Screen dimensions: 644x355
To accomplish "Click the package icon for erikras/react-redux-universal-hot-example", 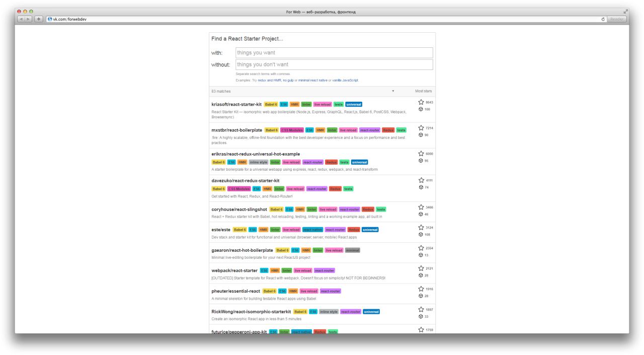I will [421, 161].
